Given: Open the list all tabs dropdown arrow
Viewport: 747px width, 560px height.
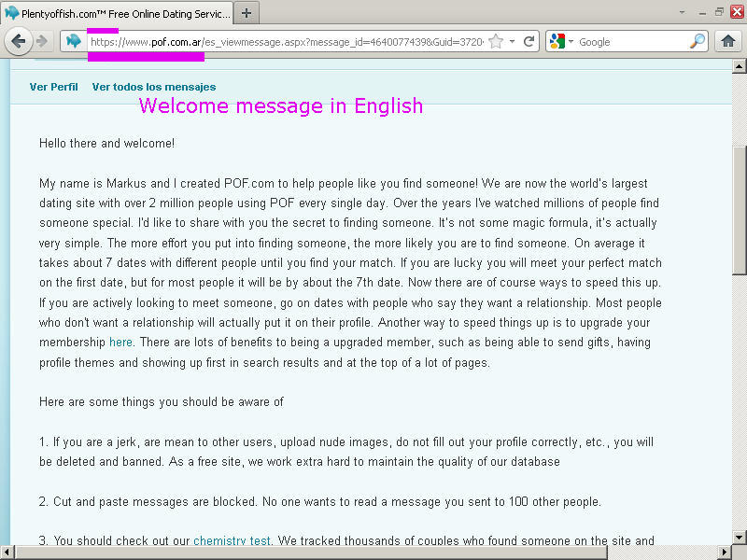Looking at the screenshot, I should coord(683,12).
